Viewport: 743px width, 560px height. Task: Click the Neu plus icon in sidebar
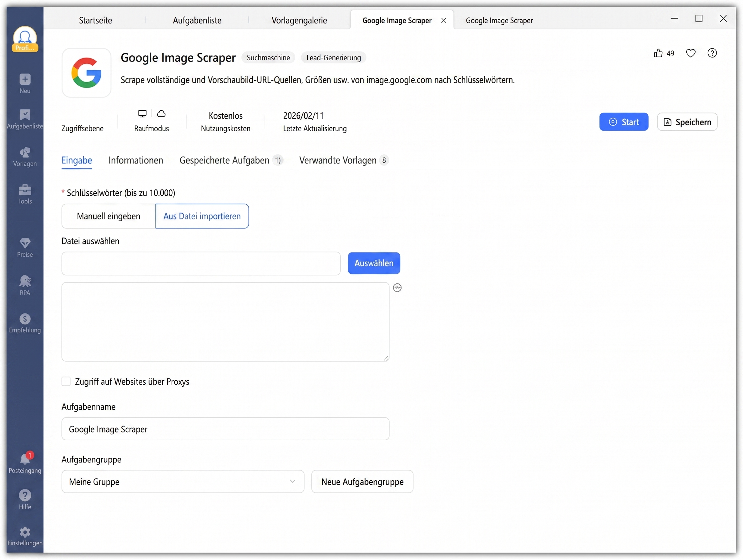click(25, 79)
